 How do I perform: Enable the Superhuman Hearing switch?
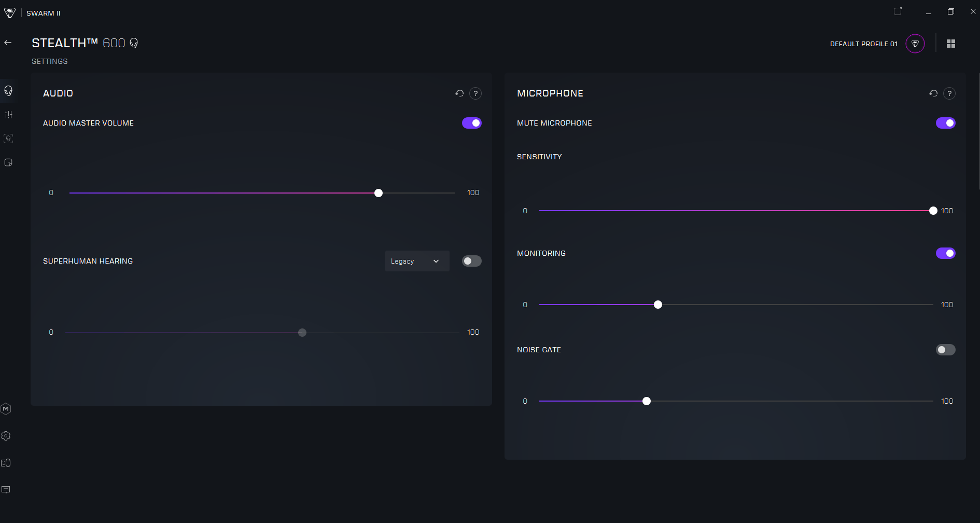pos(472,261)
